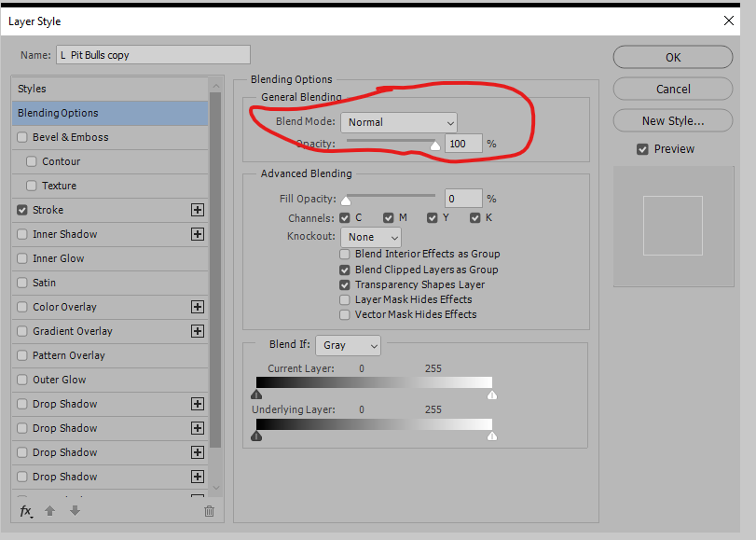Toggle the Preview checkbox

642,148
